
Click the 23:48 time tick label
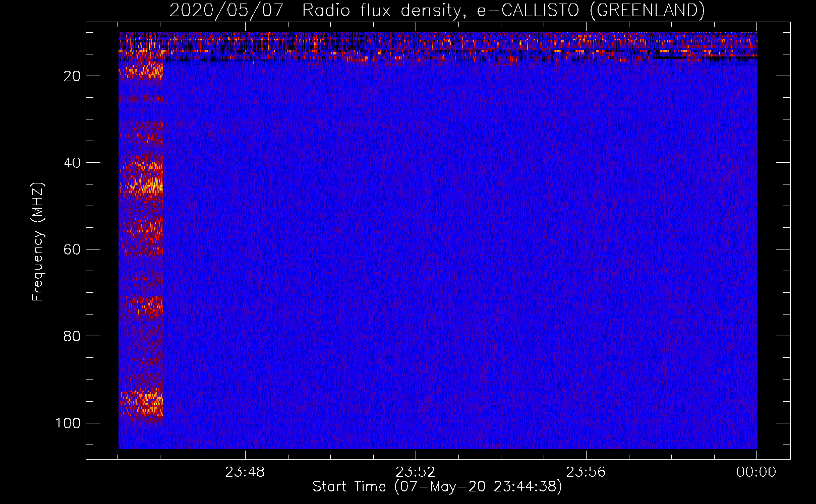coord(245,472)
